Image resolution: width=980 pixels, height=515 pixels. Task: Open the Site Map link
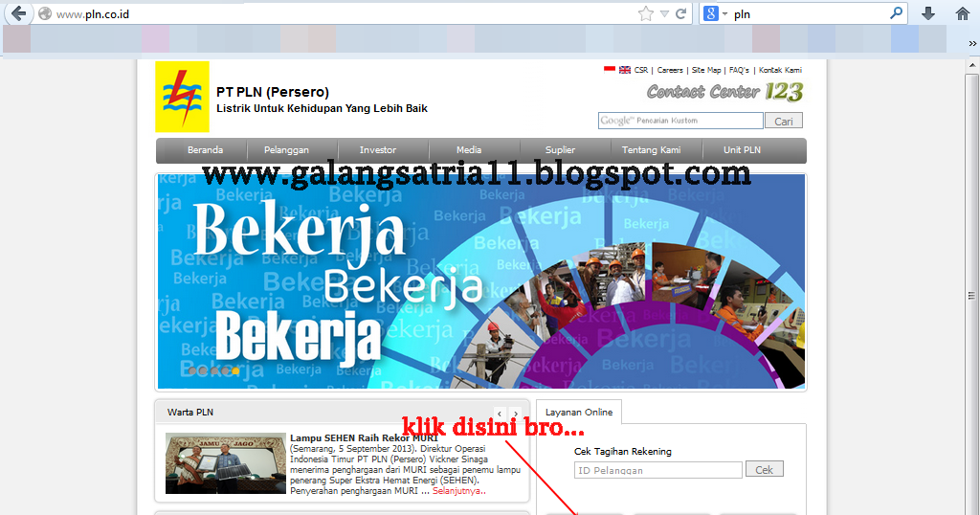point(706,70)
